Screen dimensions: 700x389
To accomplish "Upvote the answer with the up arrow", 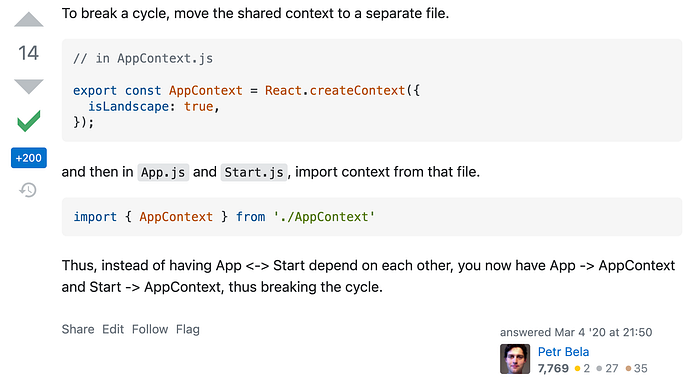I will pos(29,20).
